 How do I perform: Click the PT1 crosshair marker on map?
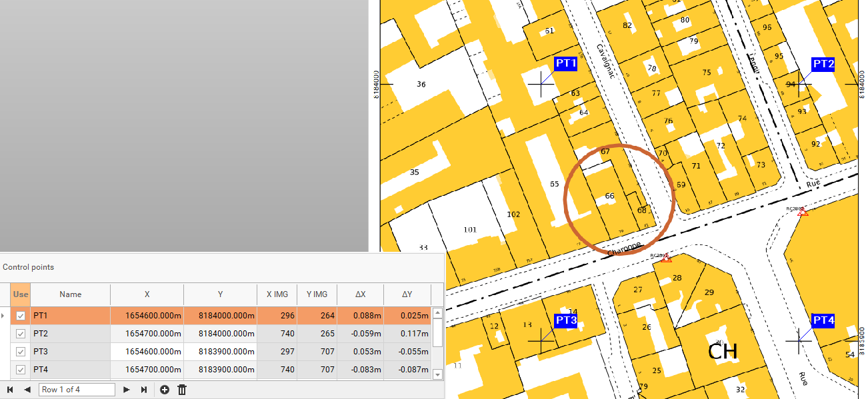(x=540, y=84)
